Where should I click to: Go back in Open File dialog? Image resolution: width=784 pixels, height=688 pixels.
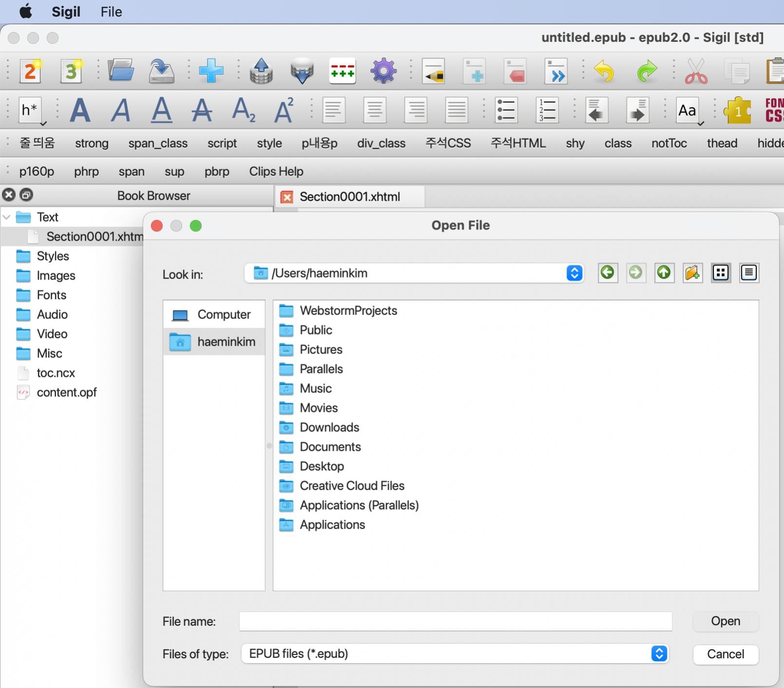(608, 273)
